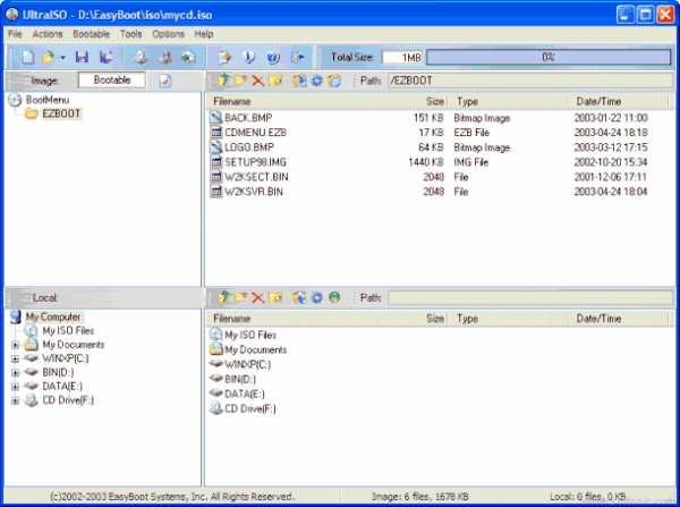Open the dropdown arrow beside Open icon
The height and width of the screenshot is (507, 680).
coord(63,57)
